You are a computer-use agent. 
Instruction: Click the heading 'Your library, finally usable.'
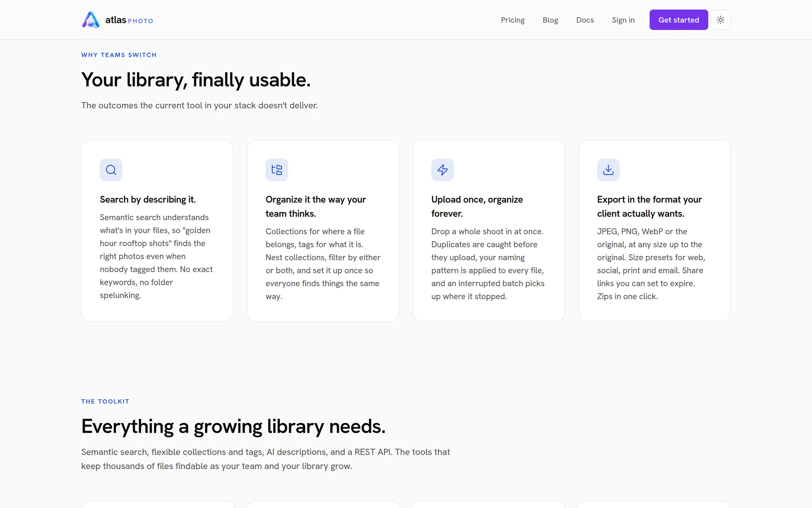tap(196, 80)
